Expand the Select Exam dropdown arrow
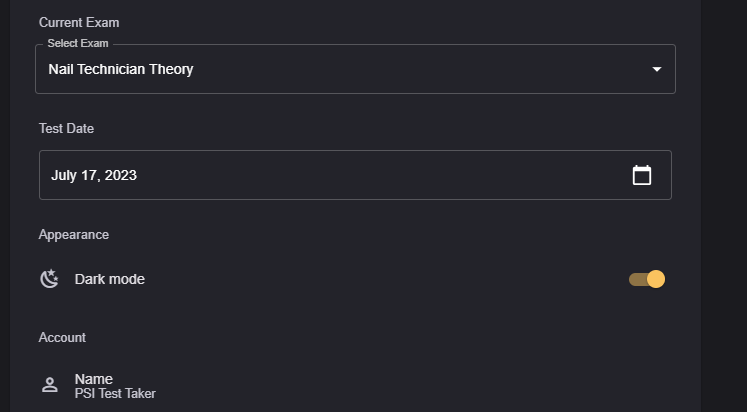This screenshot has width=747, height=412. click(x=657, y=69)
